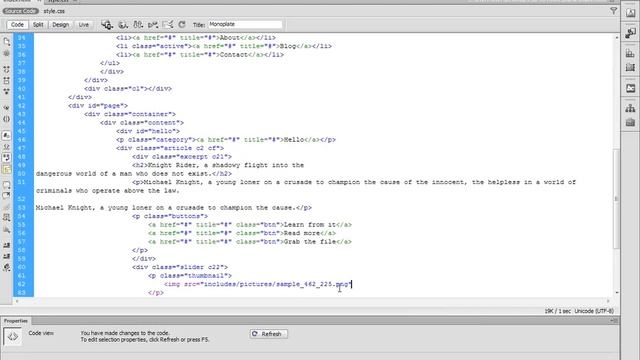Viewport: 640px width, 360px height.
Task: Click the Expand All icon
Action: coord(7,91)
